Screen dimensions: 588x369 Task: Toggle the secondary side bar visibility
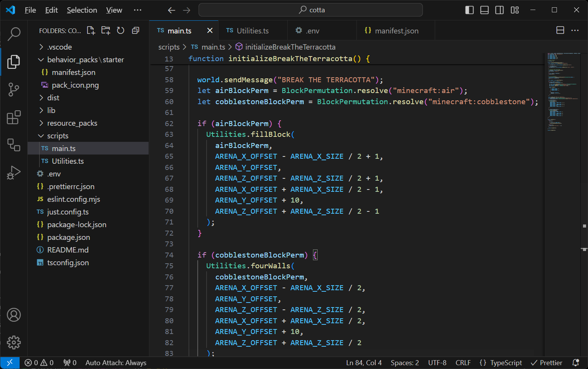pos(499,10)
